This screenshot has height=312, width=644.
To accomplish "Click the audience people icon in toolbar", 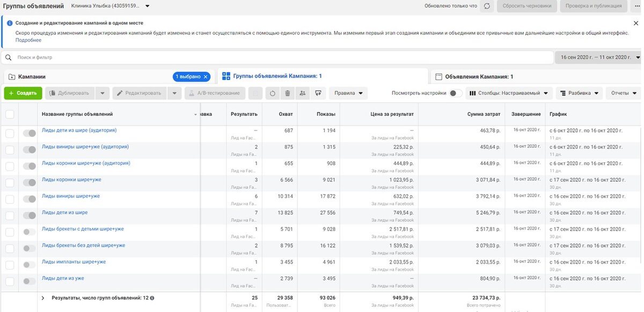I will (x=303, y=93).
